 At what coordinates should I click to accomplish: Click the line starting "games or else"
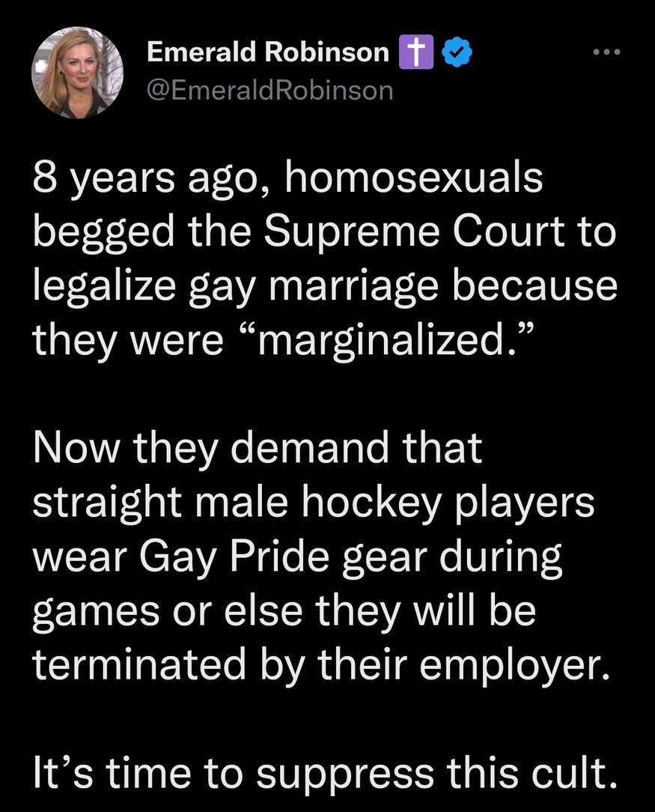284,610
